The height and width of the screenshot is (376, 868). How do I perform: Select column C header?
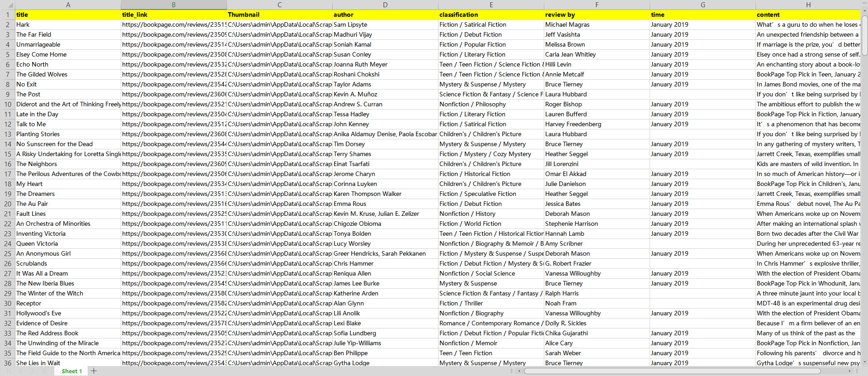click(x=280, y=5)
